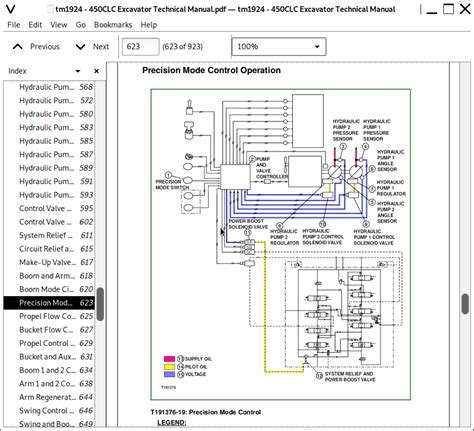474x431 pixels.
Task: Click the Okular application icon in title bar
Action: click(x=11, y=9)
